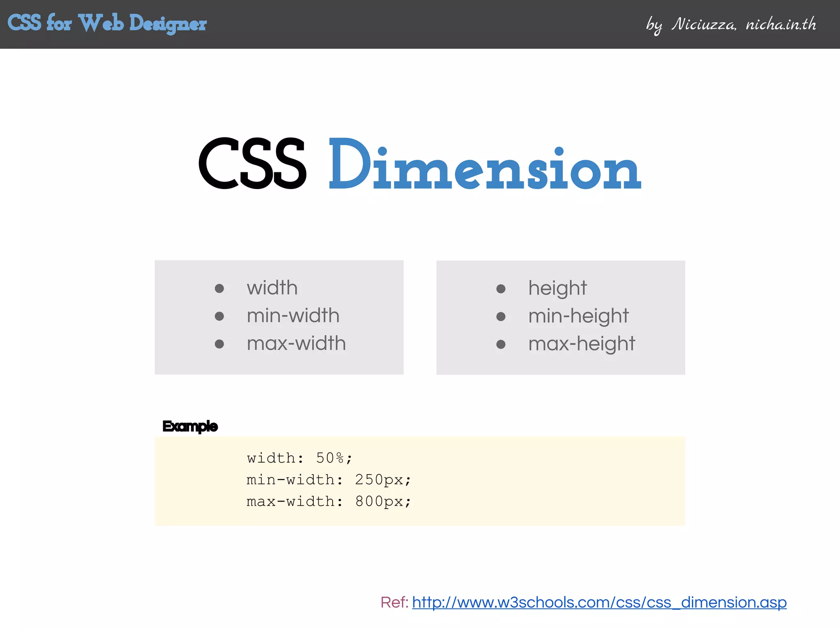Select the 'width' bullet item
840x630 pixels.
coord(272,288)
